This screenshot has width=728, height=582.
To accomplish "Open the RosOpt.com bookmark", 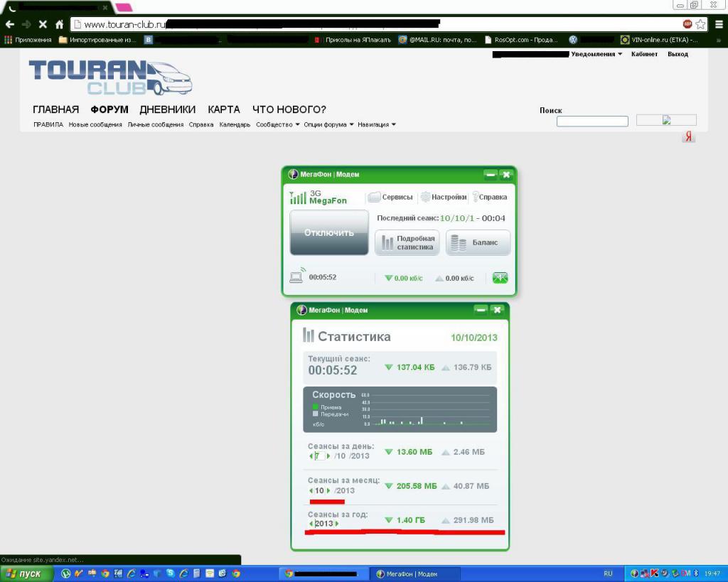I will (x=521, y=40).
